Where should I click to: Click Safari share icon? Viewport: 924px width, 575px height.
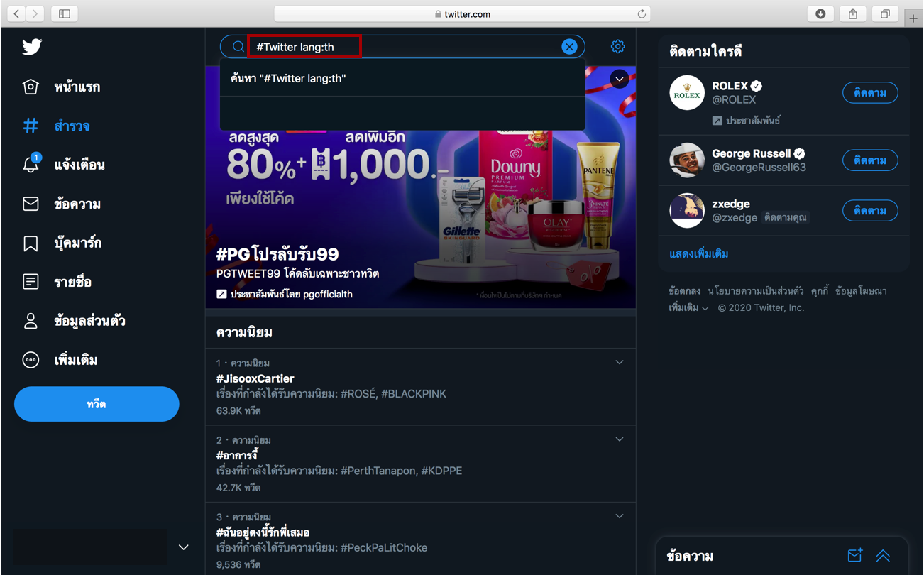click(853, 14)
